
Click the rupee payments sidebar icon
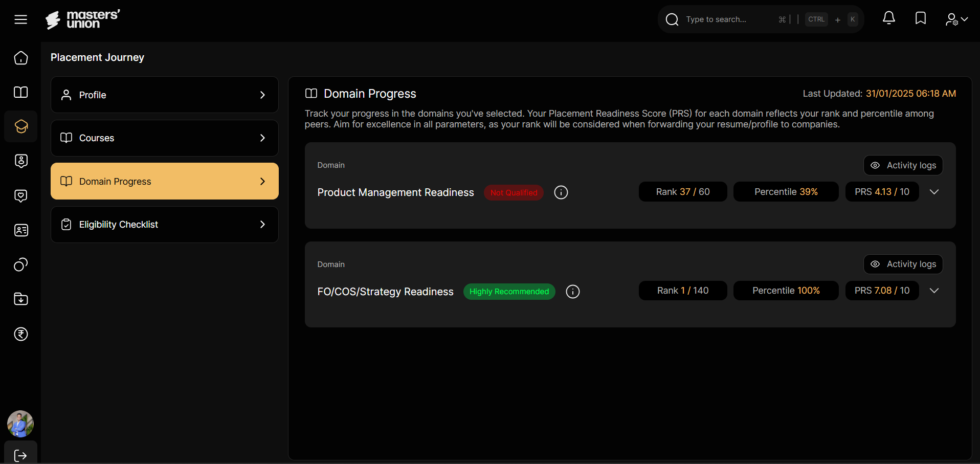click(x=21, y=334)
